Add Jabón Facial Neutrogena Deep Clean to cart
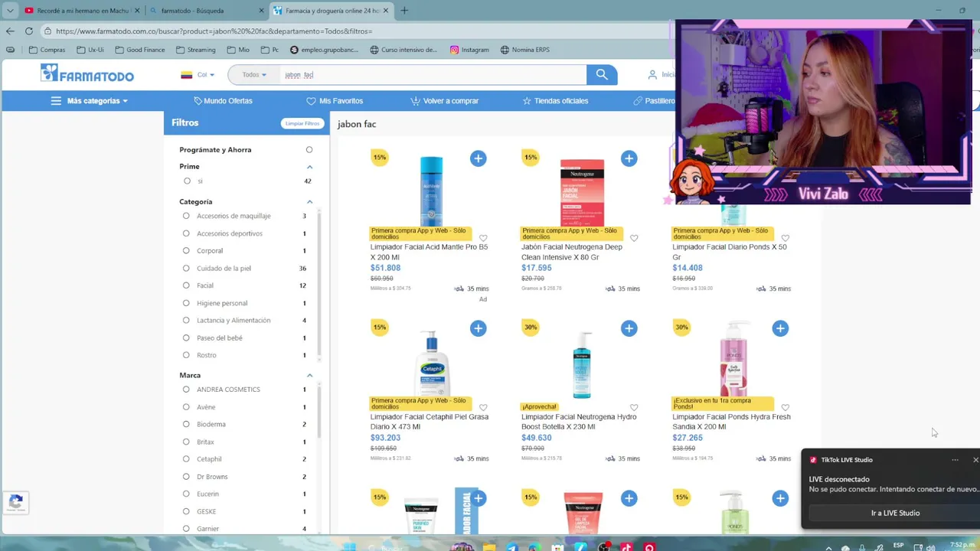Viewport: 980px width, 551px height. 629,158
